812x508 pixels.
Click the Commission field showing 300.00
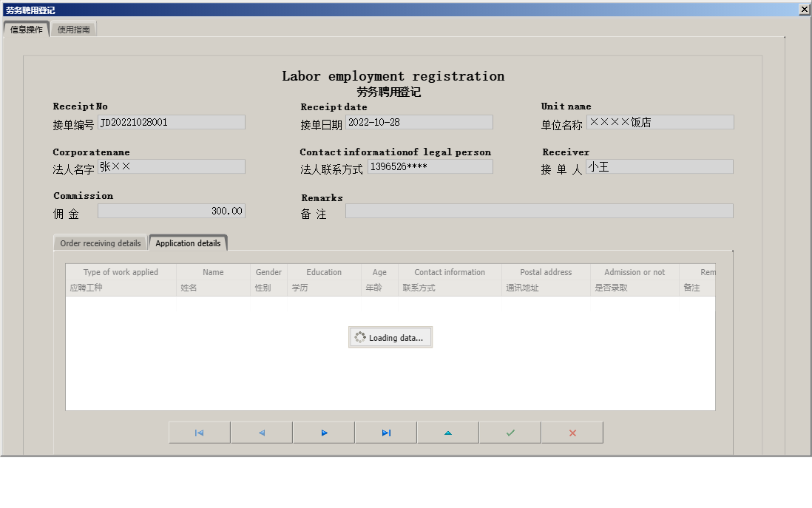point(172,211)
